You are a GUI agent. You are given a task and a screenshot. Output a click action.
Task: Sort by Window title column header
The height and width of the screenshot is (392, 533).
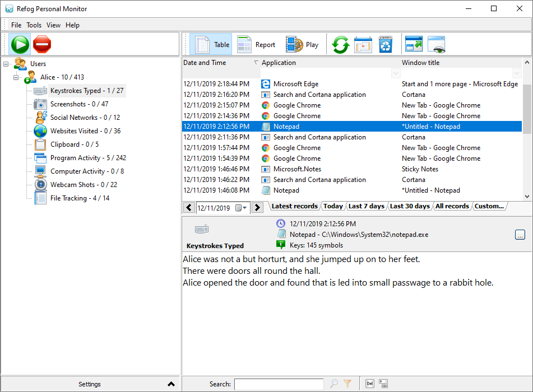click(420, 63)
